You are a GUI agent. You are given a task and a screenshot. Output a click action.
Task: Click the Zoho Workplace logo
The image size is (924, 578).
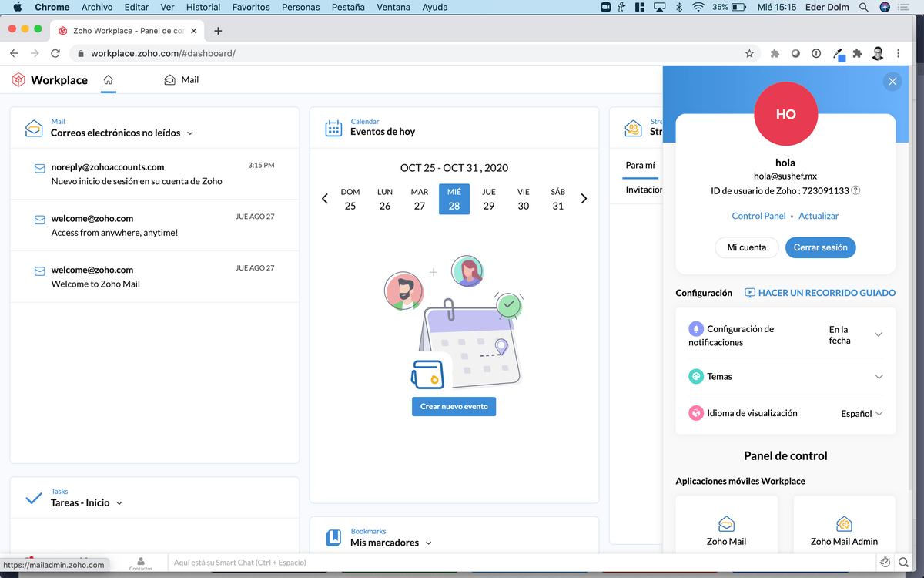coord(50,79)
